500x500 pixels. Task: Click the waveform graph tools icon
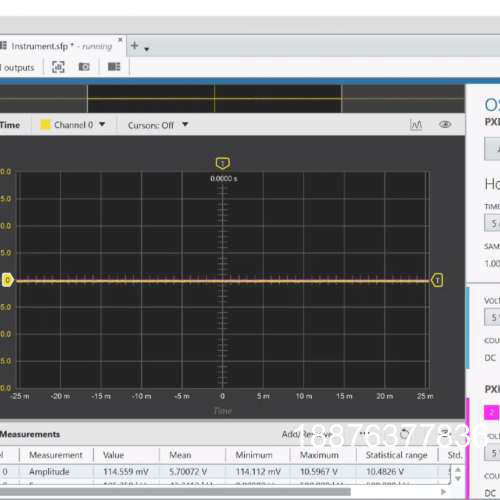416,125
